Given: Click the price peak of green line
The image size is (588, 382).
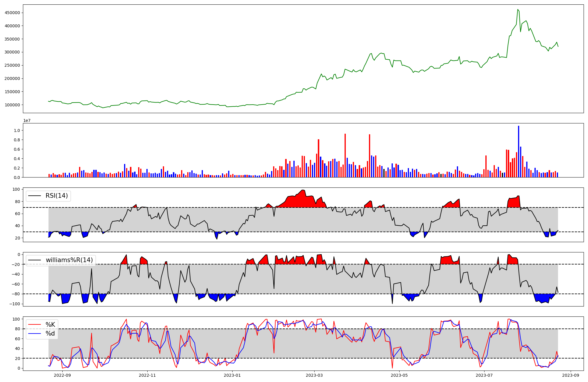Looking at the screenshot, I should [518, 9].
